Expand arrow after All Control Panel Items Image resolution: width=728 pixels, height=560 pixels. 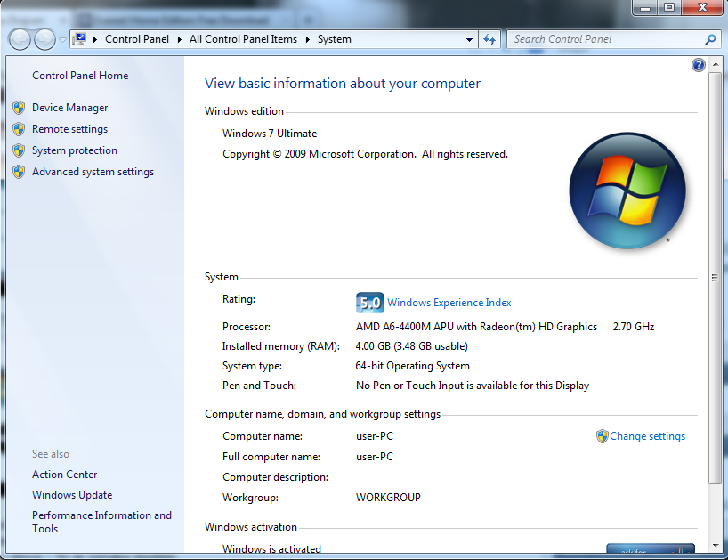[307, 39]
